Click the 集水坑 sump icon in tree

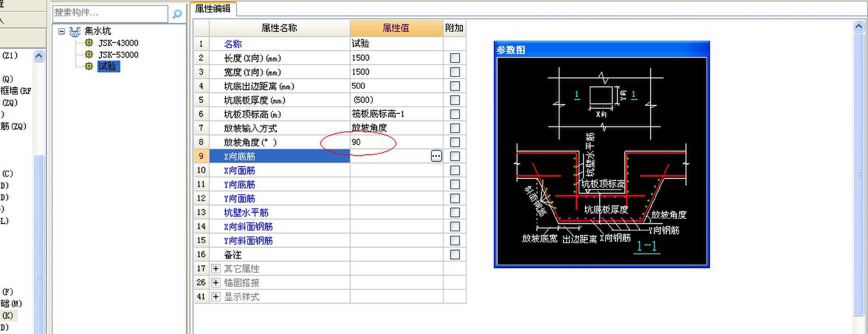coord(75,31)
